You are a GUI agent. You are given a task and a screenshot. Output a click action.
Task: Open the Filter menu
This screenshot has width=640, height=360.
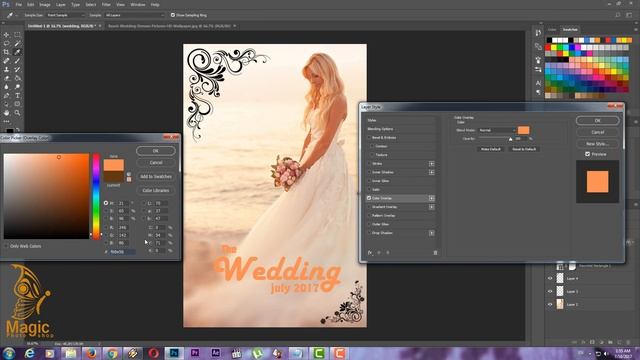pos(106,4)
